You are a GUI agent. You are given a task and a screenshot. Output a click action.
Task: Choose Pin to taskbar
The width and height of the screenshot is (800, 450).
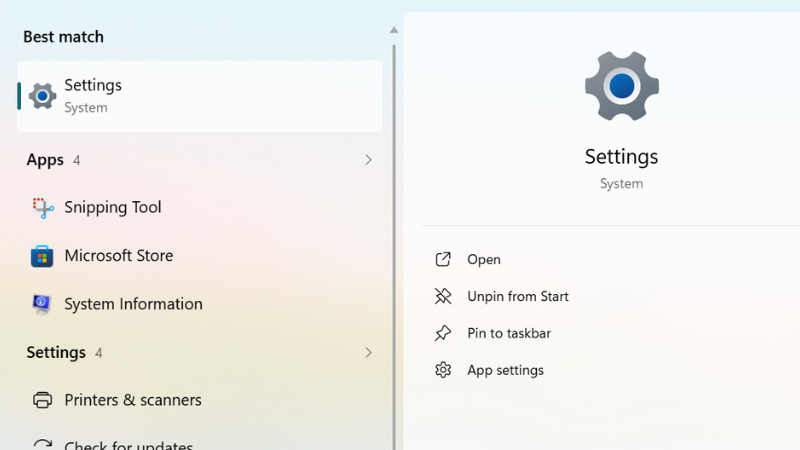[x=509, y=333]
